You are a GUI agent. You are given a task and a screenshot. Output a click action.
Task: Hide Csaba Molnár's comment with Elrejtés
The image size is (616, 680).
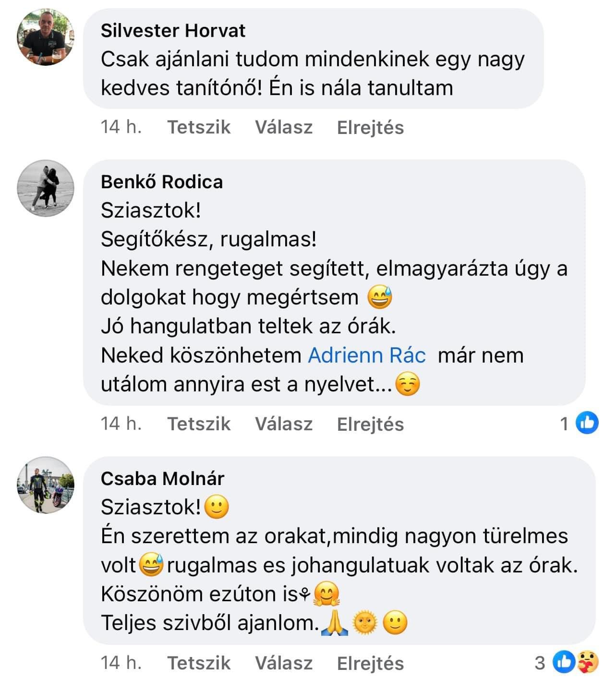coord(370,663)
